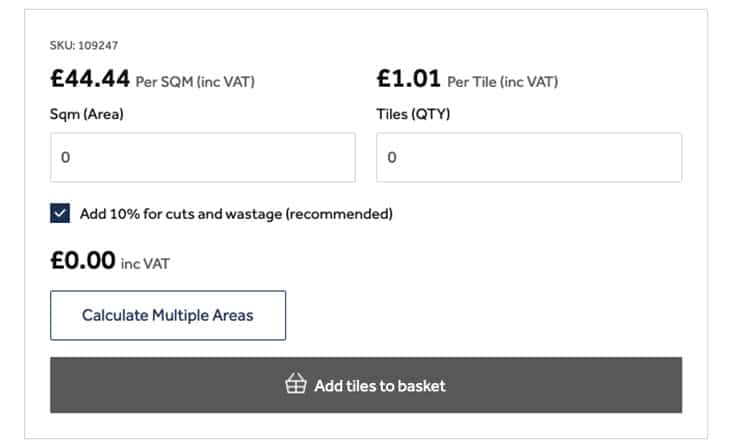The image size is (734, 447).
Task: Click the 'SKU:' label text
Action: [x=62, y=45]
